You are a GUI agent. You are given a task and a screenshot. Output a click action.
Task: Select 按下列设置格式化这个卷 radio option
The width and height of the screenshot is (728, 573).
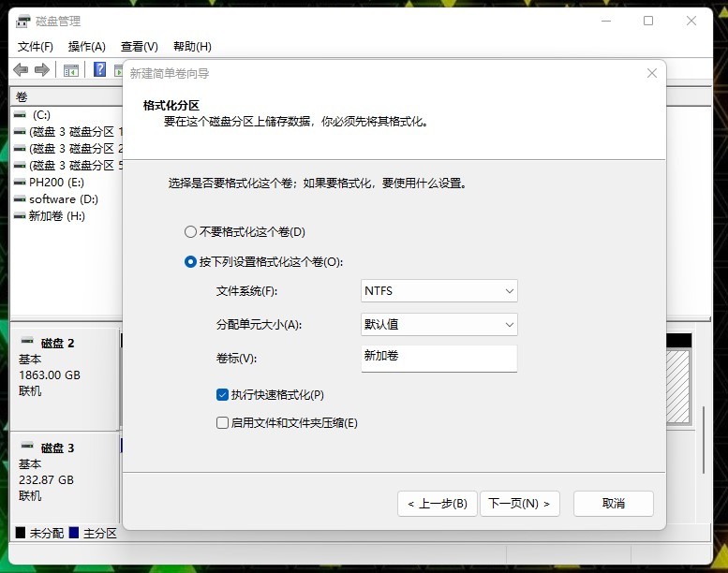point(190,261)
